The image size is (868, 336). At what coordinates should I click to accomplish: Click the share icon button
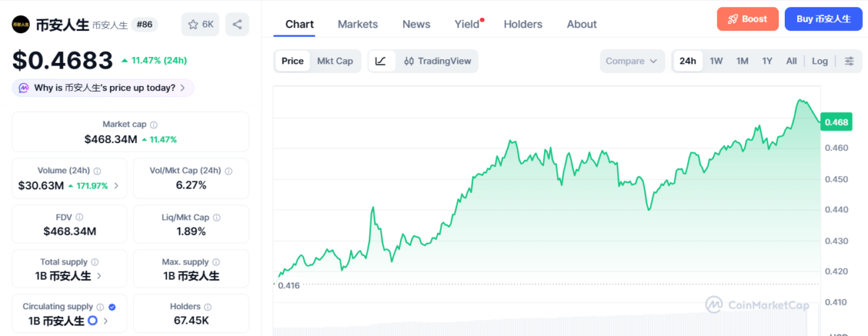pyautogui.click(x=237, y=25)
